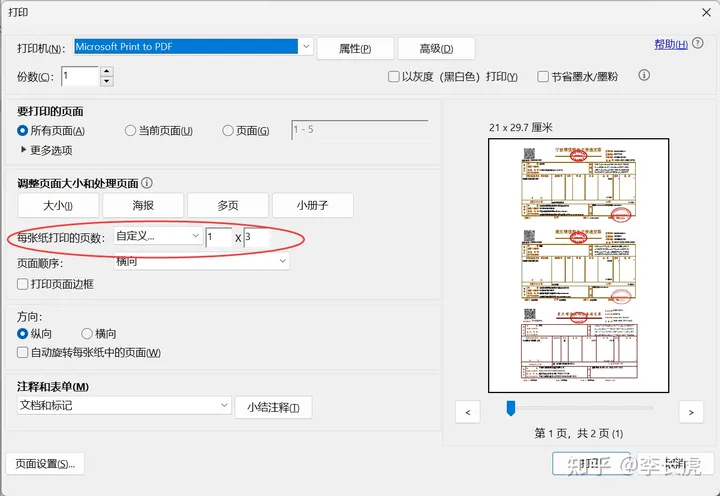Click the info icon beside save ink option
Screen dimensions: 720x496
click(x=645, y=76)
